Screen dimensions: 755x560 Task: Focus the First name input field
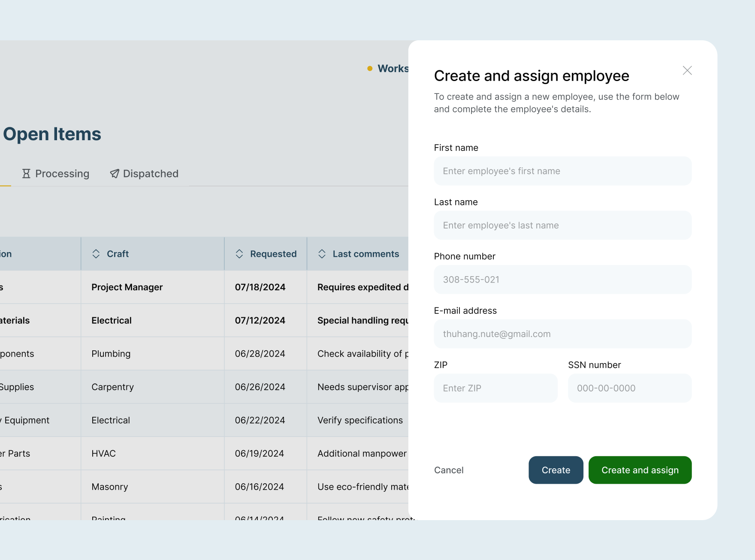click(562, 171)
